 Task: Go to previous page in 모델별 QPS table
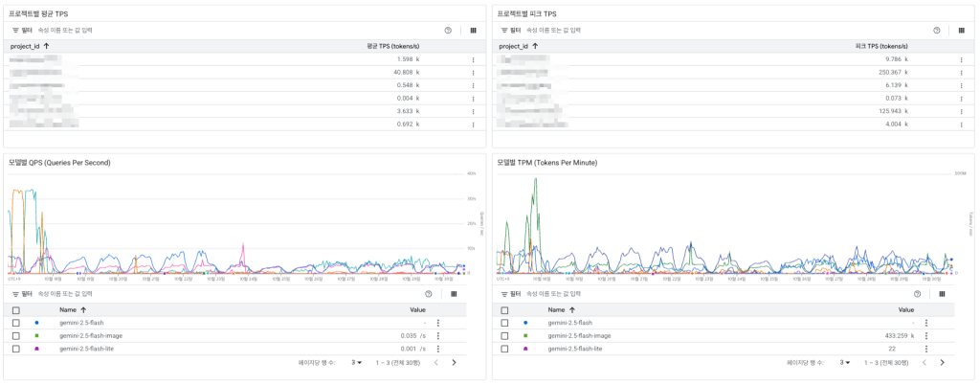435,363
